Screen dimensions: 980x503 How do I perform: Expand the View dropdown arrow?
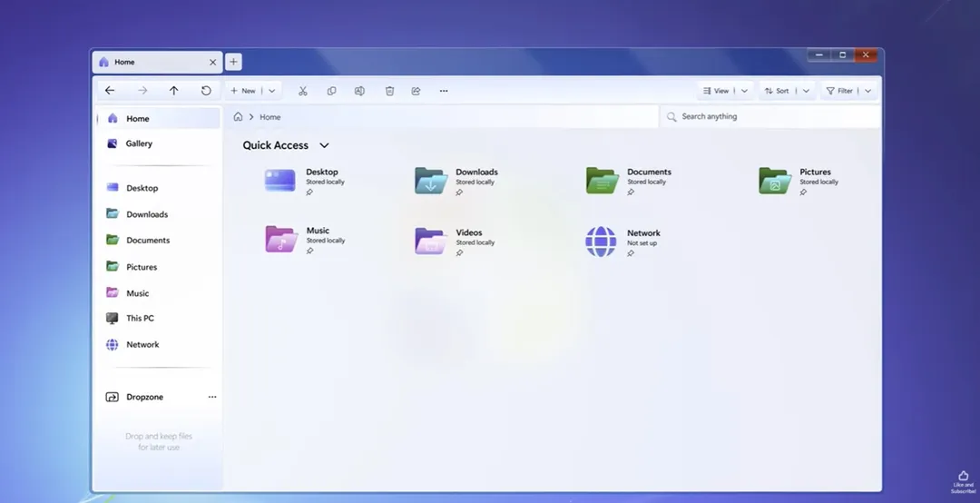(744, 91)
